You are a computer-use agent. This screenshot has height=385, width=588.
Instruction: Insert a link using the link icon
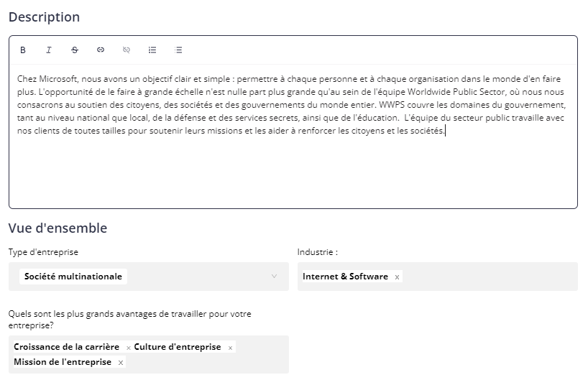click(101, 50)
